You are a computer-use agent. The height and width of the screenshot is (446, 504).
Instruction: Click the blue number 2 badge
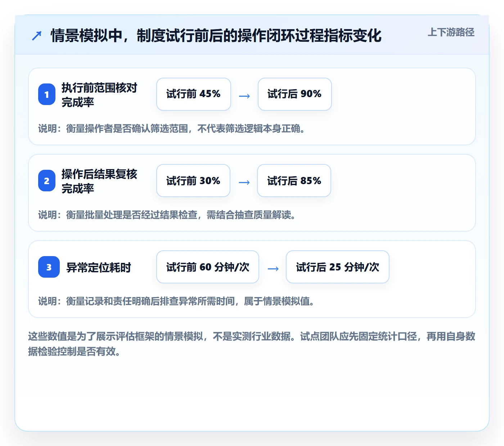point(47,181)
